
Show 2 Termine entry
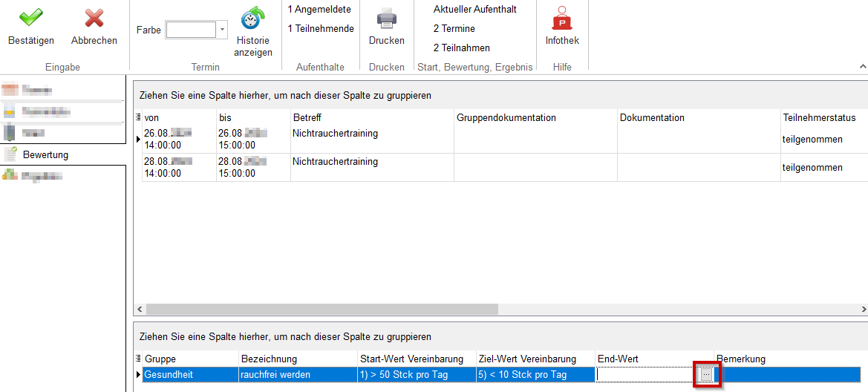click(x=454, y=29)
